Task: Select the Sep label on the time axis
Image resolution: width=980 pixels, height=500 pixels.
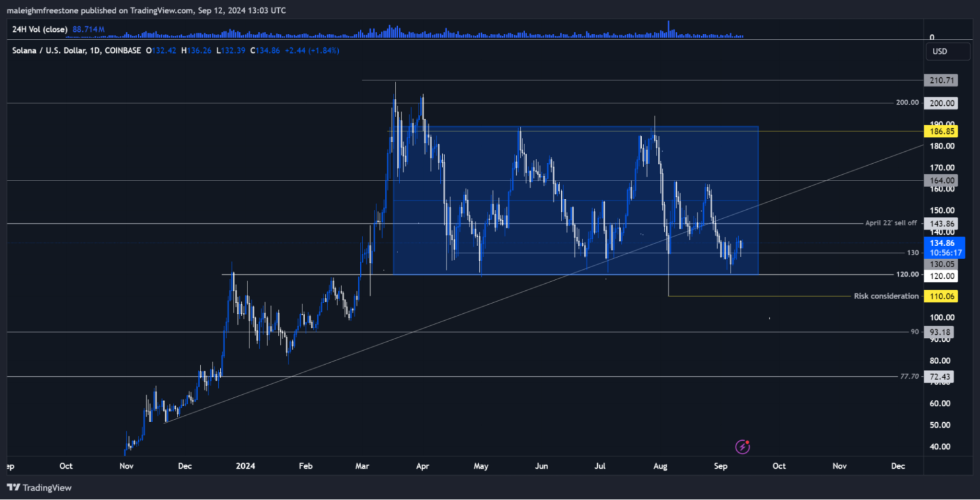Action: click(720, 466)
